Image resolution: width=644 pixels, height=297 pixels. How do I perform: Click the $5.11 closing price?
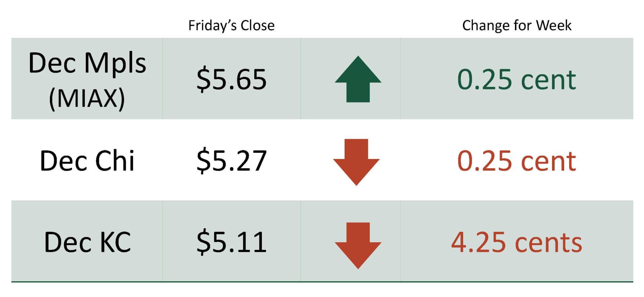point(231,242)
